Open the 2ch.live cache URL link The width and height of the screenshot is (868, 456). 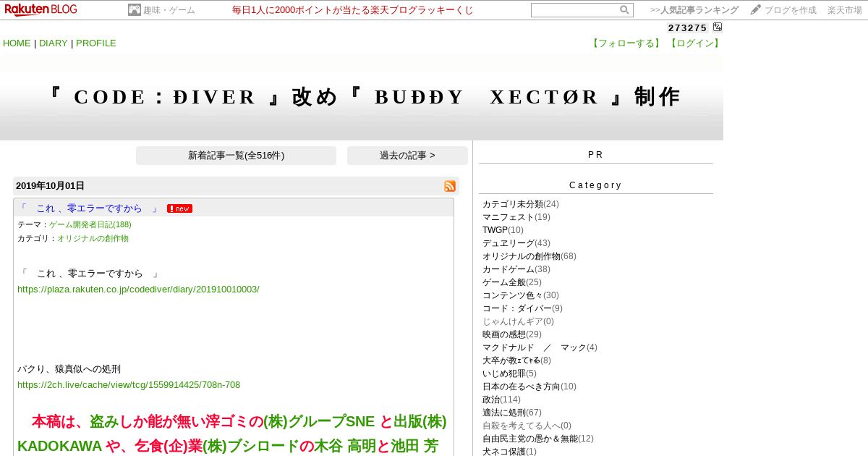(x=129, y=384)
